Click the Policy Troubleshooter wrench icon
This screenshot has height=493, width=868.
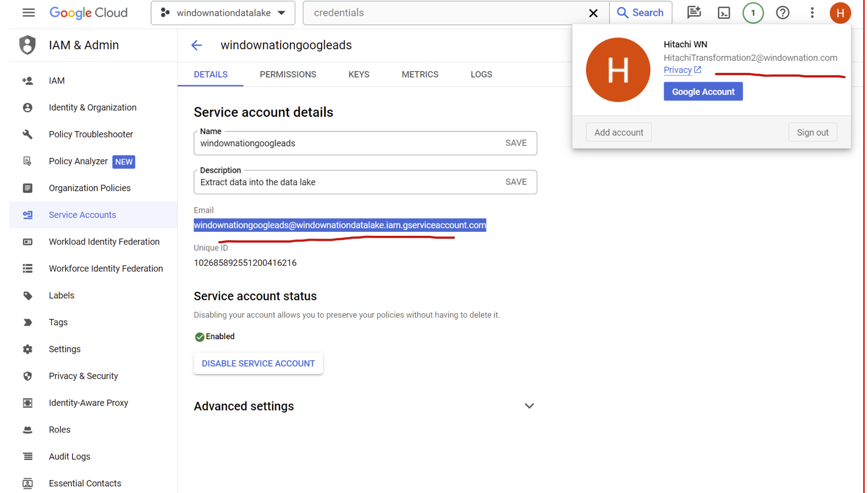(28, 134)
